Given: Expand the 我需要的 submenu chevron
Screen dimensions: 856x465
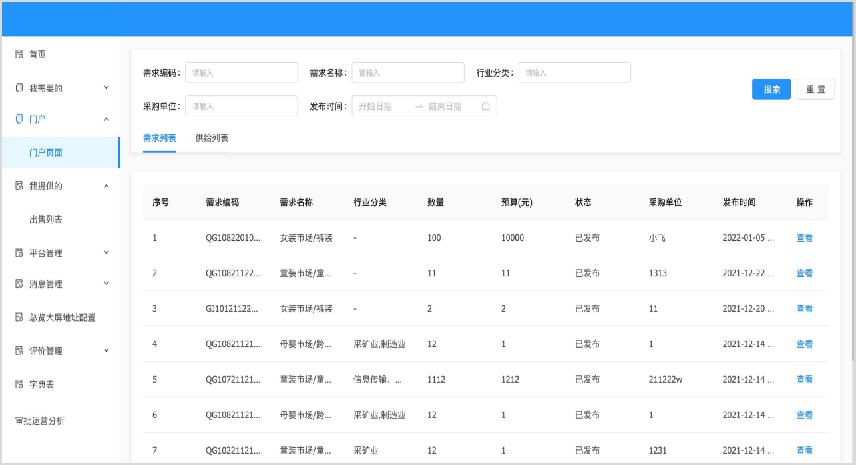Looking at the screenshot, I should click(106, 88).
